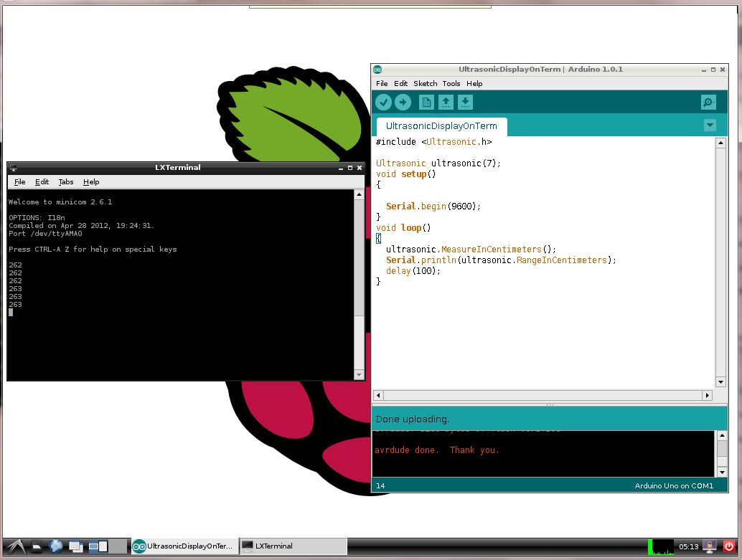Open the tab options dropdown arrow in Arduino
This screenshot has width=742, height=560.
[x=710, y=125]
